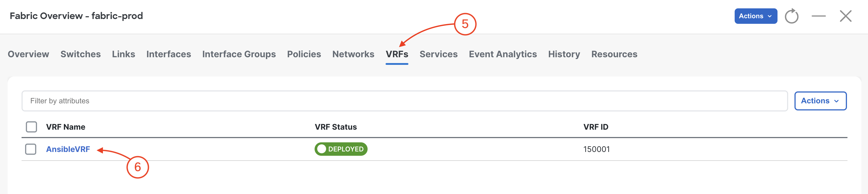Close the Fabric Overview panel
Image resolution: width=868 pixels, height=194 pixels.
pos(845,16)
